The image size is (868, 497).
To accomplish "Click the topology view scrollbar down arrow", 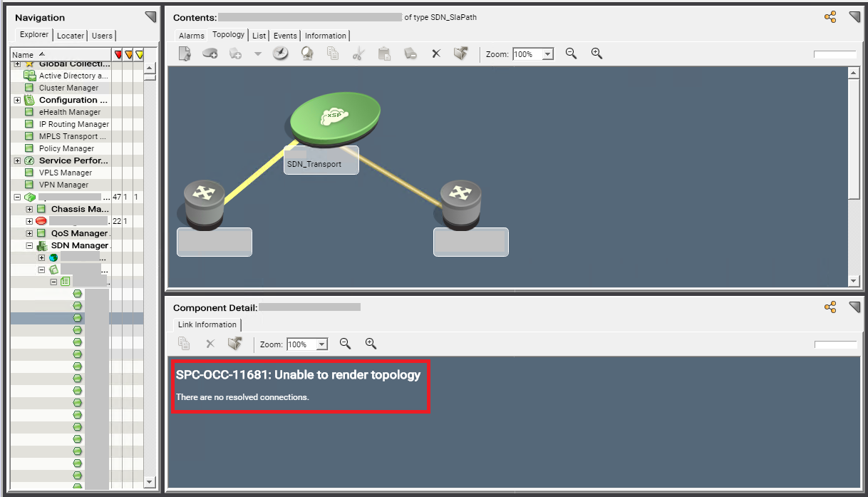I will click(854, 281).
